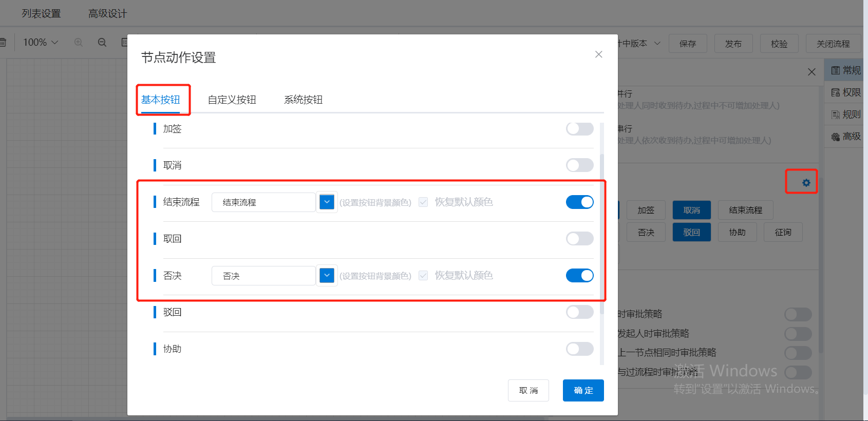Screen dimensions: 868x421
Task: Close the 节点动作设置 dialog
Action: [598, 54]
